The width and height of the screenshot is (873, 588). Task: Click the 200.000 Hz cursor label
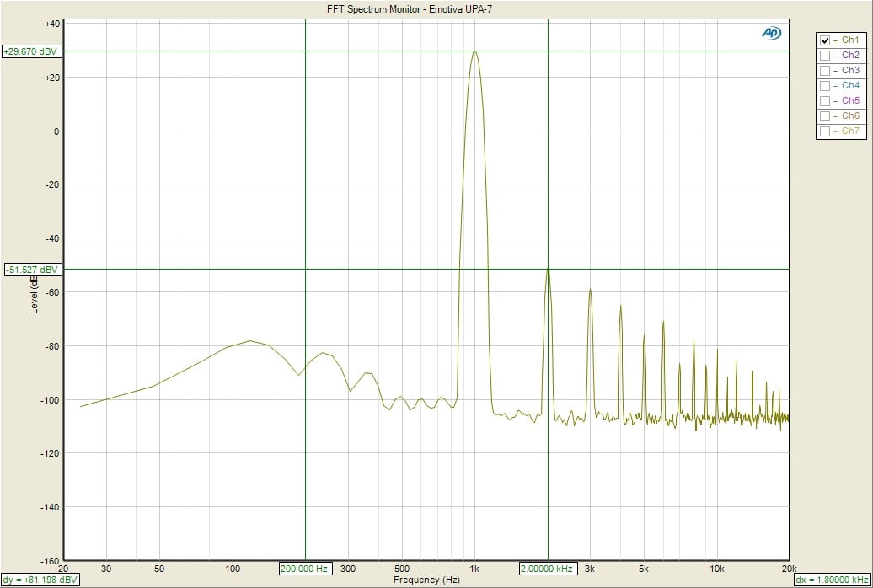point(306,569)
